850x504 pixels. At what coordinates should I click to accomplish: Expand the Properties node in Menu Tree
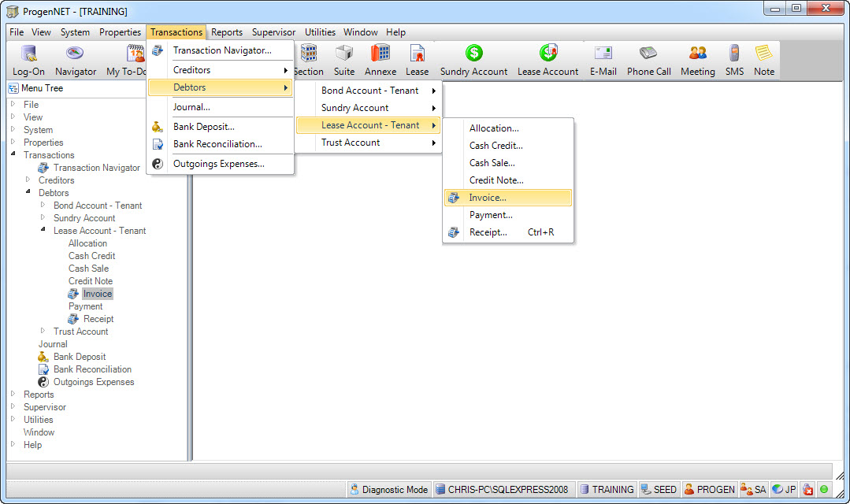pos(13,142)
